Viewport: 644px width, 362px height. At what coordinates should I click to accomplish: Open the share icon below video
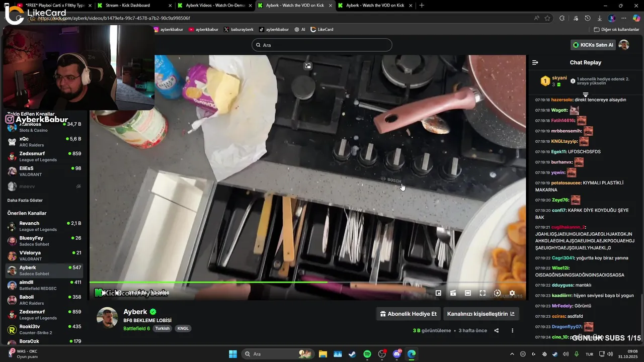497,330
